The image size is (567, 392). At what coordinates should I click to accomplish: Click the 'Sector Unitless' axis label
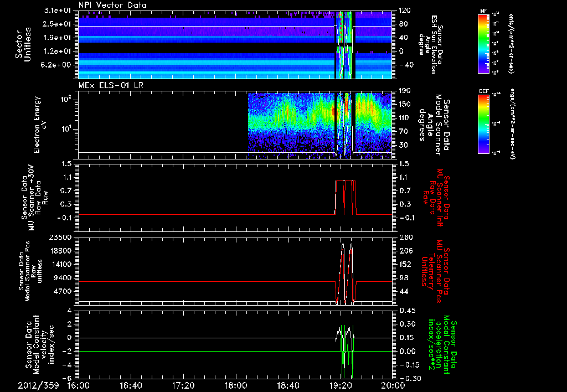[23, 45]
